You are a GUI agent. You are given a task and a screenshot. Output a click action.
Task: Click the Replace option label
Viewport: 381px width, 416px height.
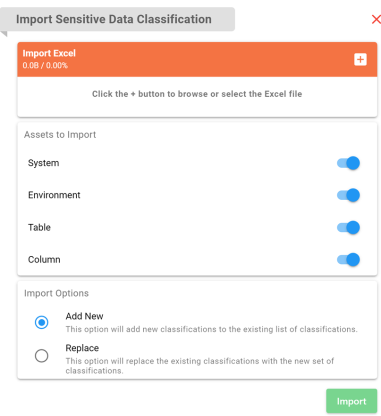82,348
